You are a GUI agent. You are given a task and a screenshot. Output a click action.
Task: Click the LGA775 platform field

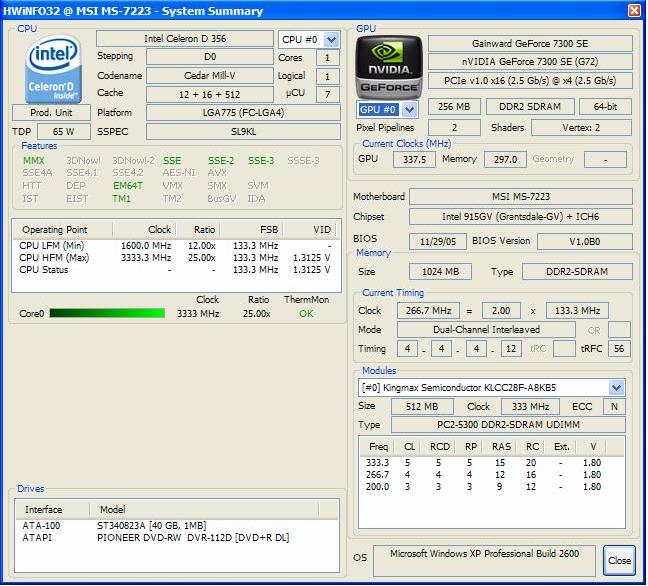[243, 112]
